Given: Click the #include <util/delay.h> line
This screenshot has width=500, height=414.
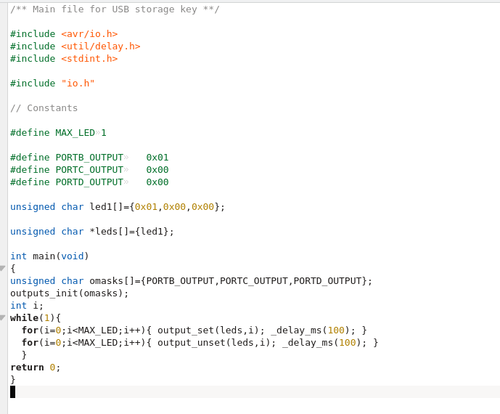Looking at the screenshot, I should 75,46.
